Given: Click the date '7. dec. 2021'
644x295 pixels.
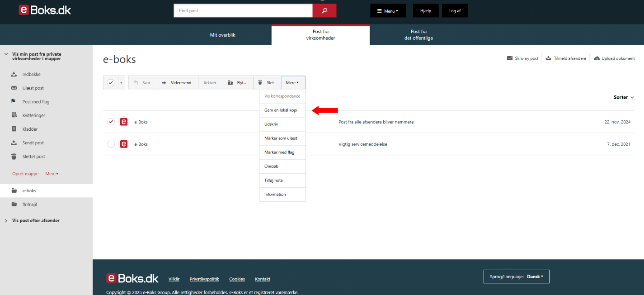Looking at the screenshot, I should pyautogui.click(x=619, y=144).
